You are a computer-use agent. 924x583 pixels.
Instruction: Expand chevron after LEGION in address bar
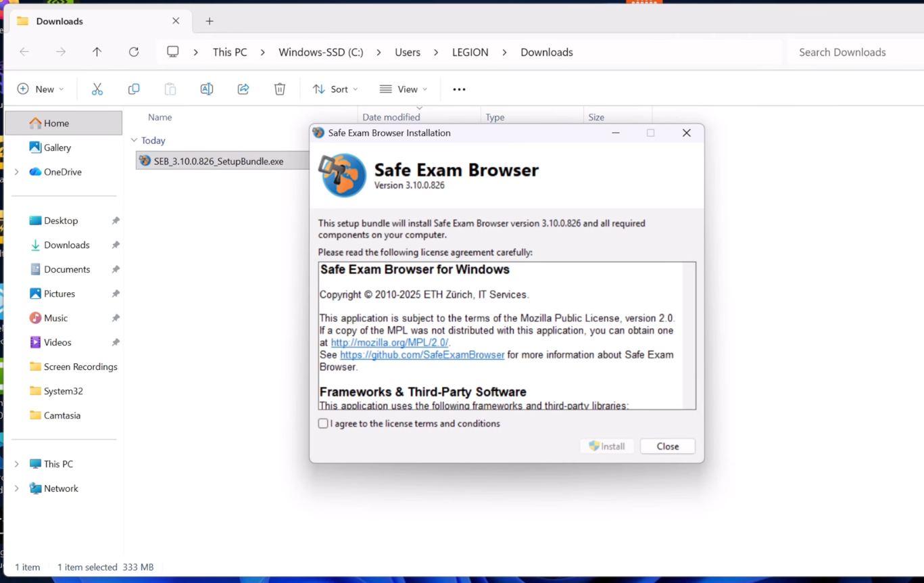pyautogui.click(x=504, y=52)
